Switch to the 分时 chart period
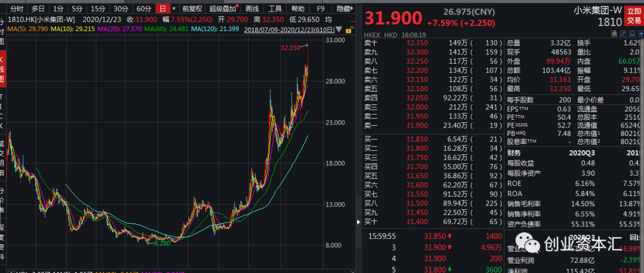644x273 pixels. click(17, 8)
